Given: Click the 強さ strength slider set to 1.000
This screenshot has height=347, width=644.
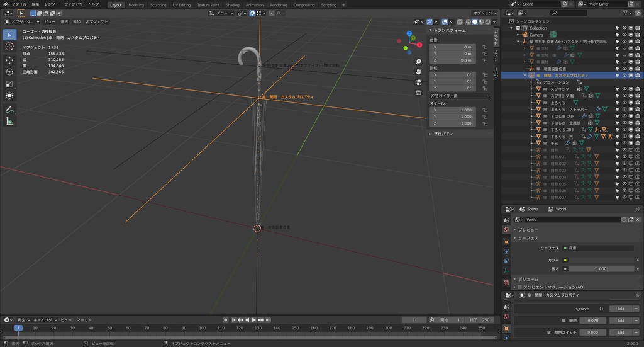Looking at the screenshot, I should click(x=601, y=268).
